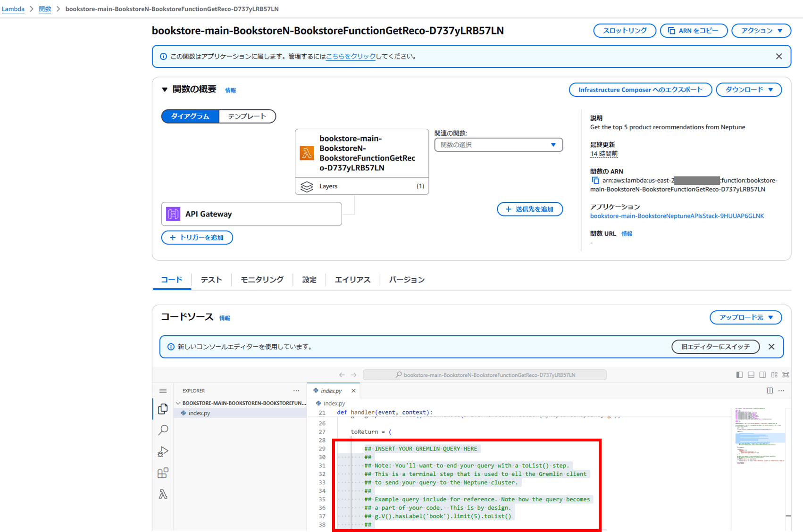Open 情報 link beside 関数 URL
Image resolution: width=803 pixels, height=532 pixels.
click(627, 234)
